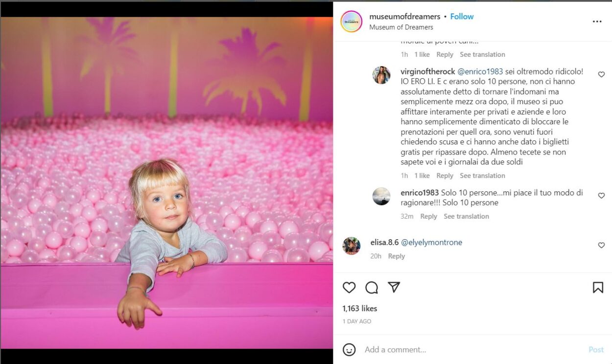The width and height of the screenshot is (612, 364).
Task: Like the post with the heart icon
Action: point(349,288)
